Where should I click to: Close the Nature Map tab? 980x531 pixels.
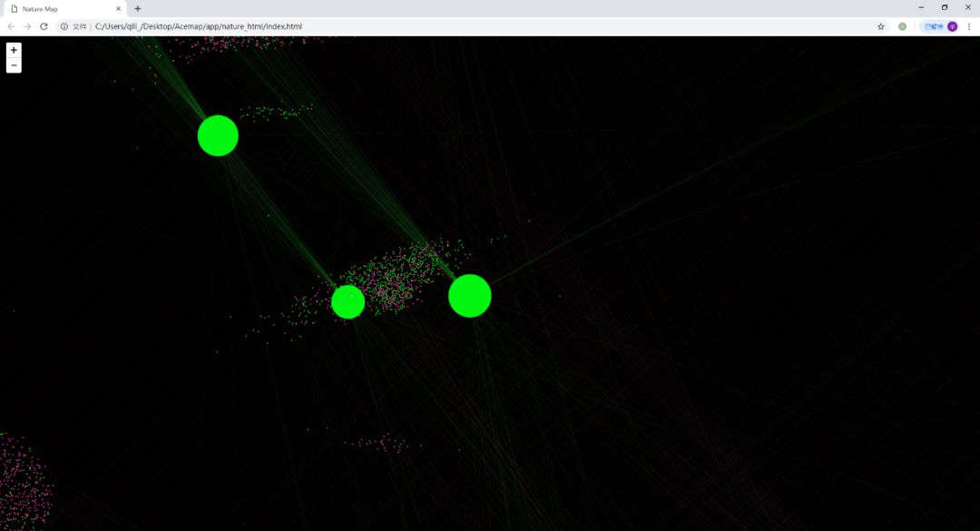(118, 9)
